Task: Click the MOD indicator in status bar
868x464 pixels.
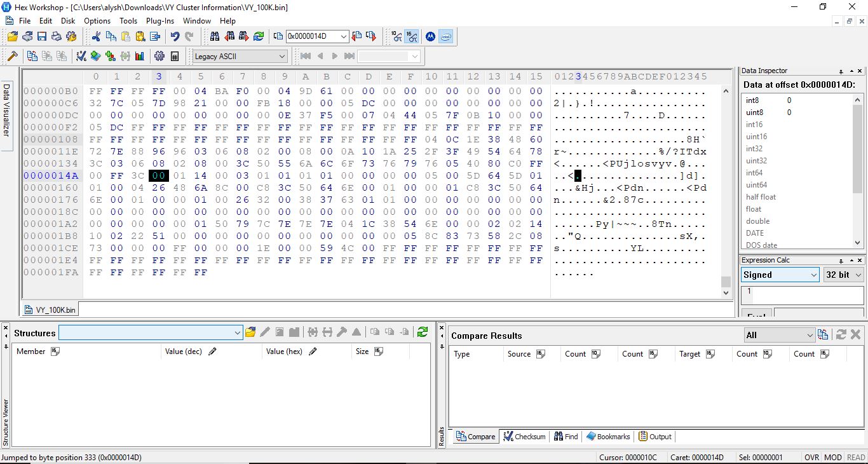Action: 833,458
